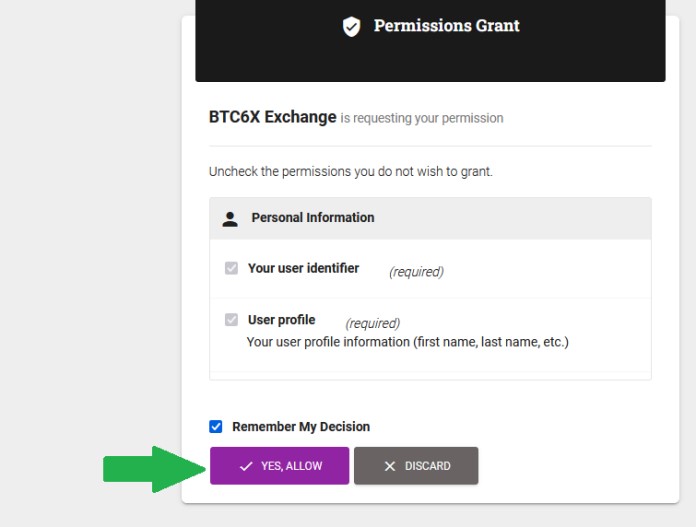Click the Discard button
This screenshot has height=527, width=696.
[416, 466]
